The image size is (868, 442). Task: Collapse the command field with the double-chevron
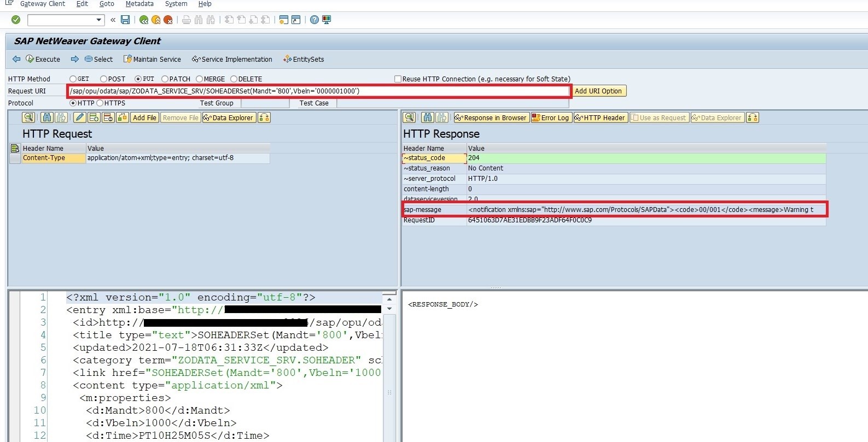[x=113, y=20]
